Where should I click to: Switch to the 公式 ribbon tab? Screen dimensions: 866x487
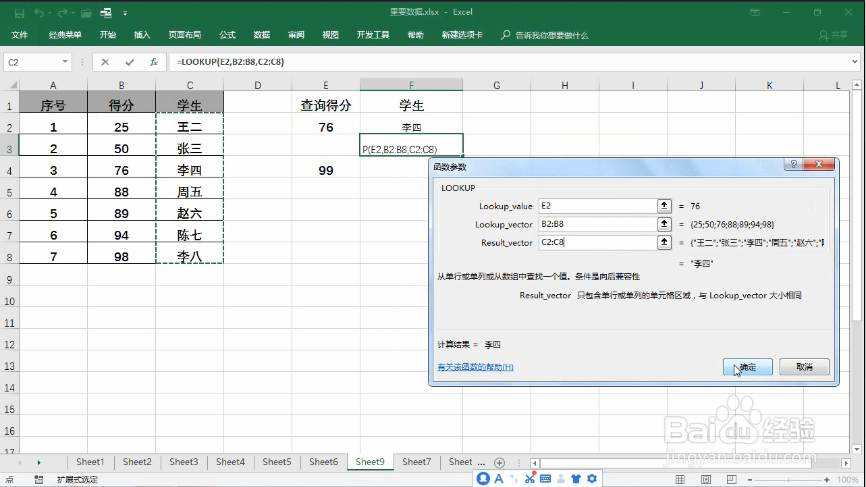(x=227, y=35)
